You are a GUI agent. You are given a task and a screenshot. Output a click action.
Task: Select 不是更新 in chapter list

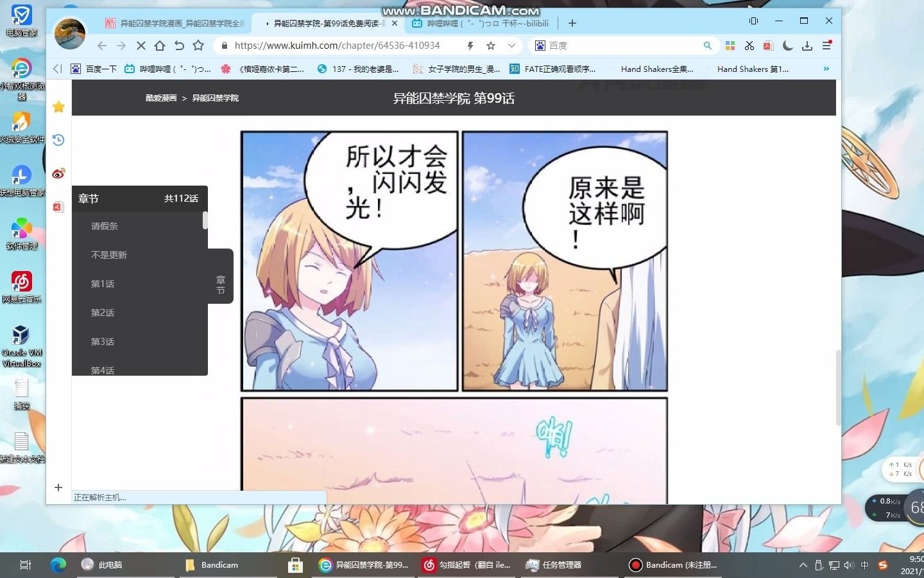(x=109, y=255)
